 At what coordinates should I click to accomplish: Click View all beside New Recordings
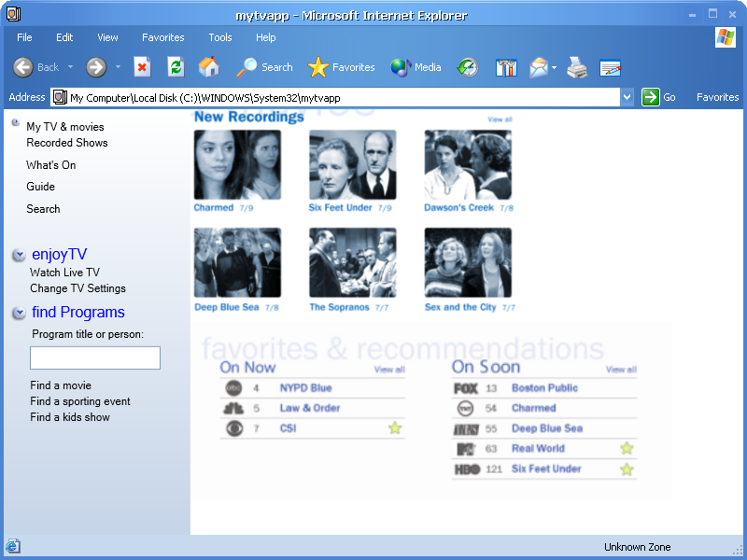pyautogui.click(x=500, y=119)
